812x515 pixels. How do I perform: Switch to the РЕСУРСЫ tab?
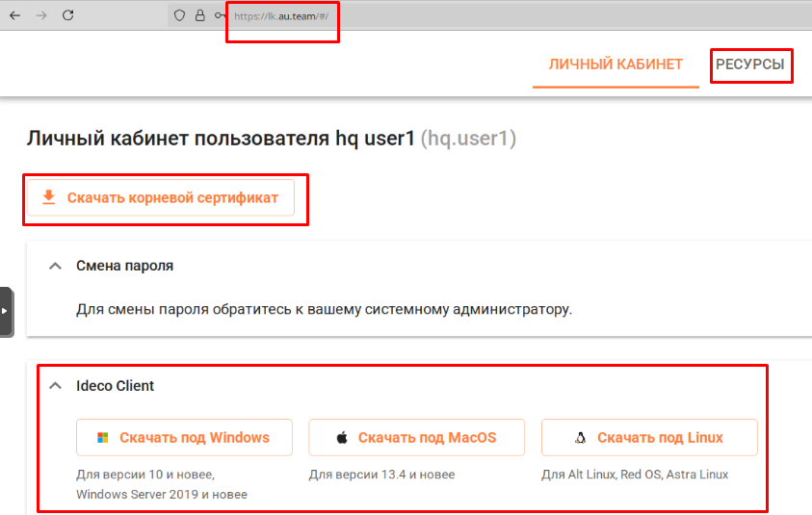(749, 64)
